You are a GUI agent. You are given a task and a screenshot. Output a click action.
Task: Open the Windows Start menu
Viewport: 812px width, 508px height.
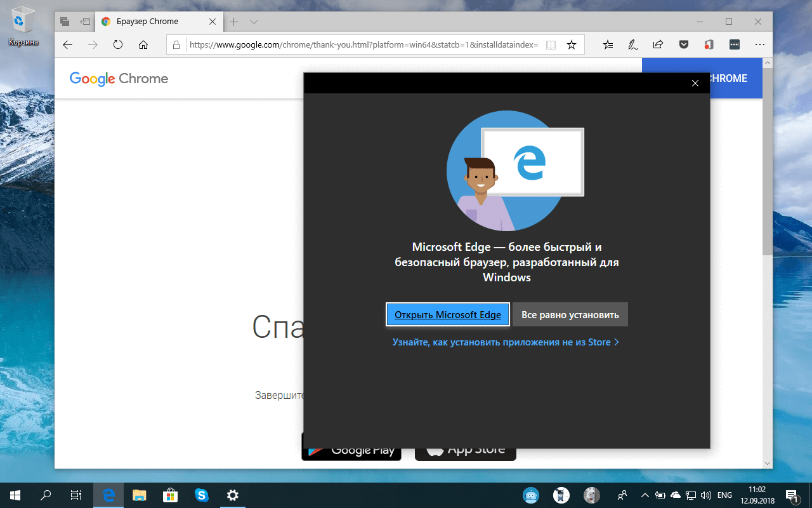pyautogui.click(x=15, y=495)
